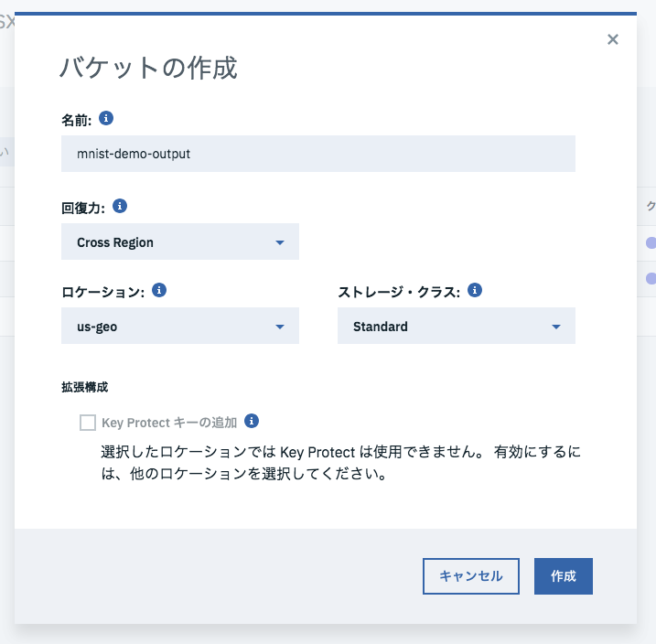Screen dimensions: 656x644
Task: Click the upper purple status dot behind dialog
Action: pyautogui.click(x=651, y=242)
